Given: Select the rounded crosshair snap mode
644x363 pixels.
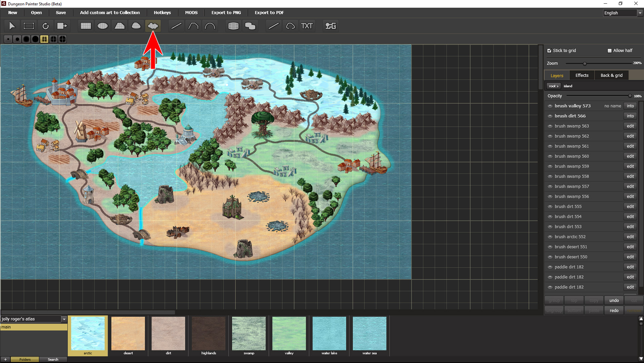Looking at the screenshot, I should pos(53,39).
